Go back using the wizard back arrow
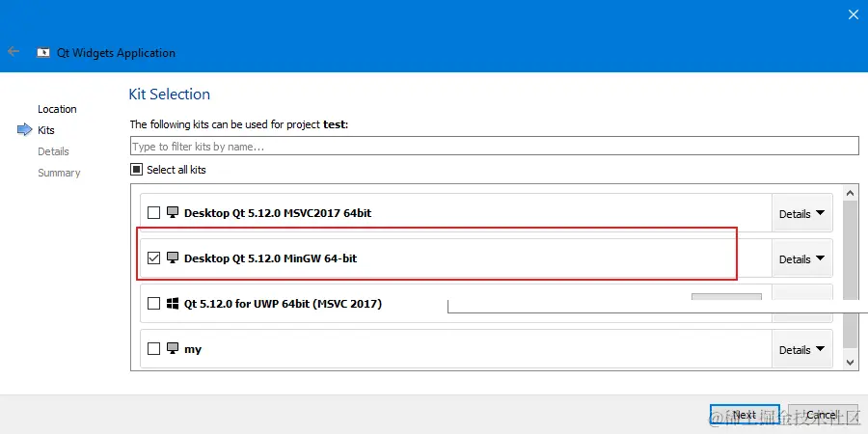Image resolution: width=868 pixels, height=434 pixels. pyautogui.click(x=14, y=51)
